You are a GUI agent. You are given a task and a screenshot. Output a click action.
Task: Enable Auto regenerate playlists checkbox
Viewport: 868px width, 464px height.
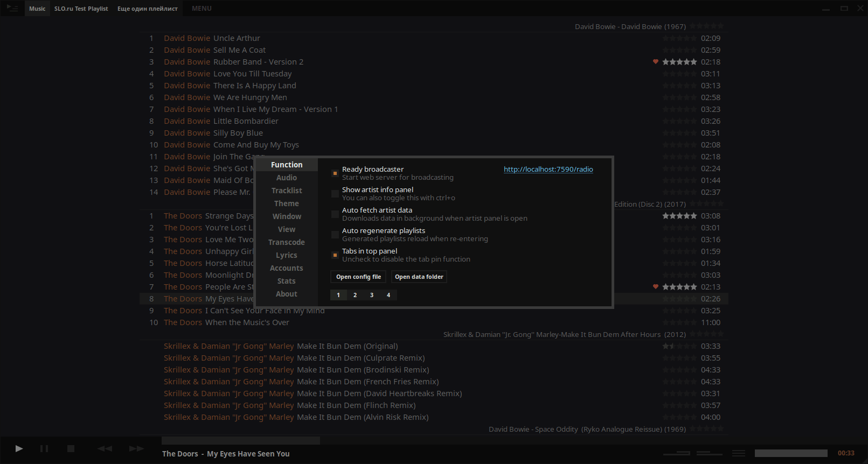click(335, 235)
